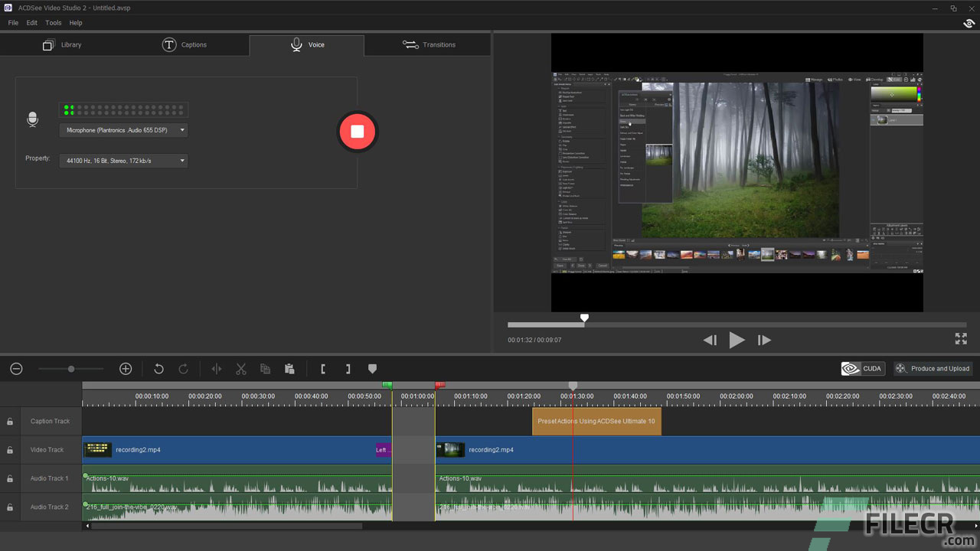Switch to the Captions tab

(x=185, y=44)
